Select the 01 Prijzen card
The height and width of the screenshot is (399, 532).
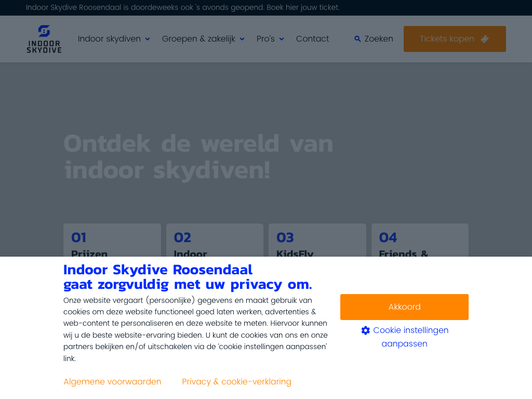(x=112, y=241)
